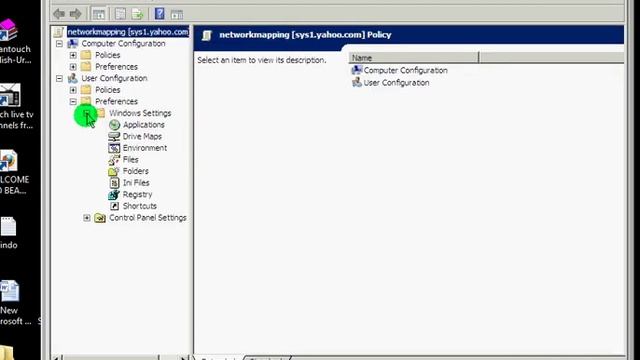The image size is (640, 360).
Task: Select the Applications icon in the tree
Action: coord(114,125)
